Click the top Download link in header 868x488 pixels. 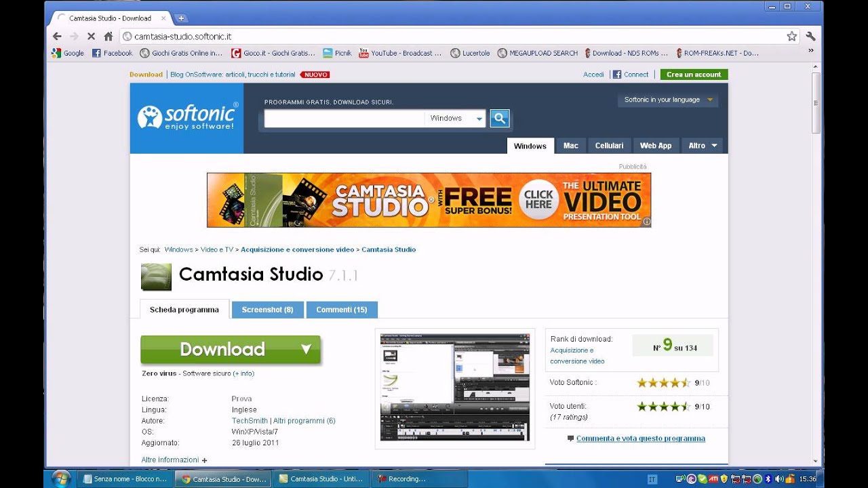point(146,75)
